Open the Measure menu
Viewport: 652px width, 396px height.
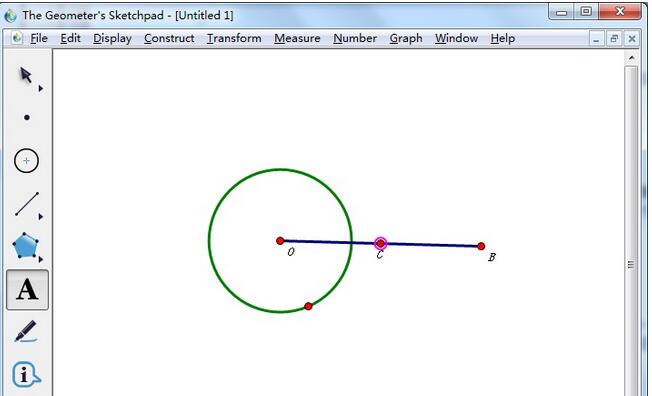[297, 38]
